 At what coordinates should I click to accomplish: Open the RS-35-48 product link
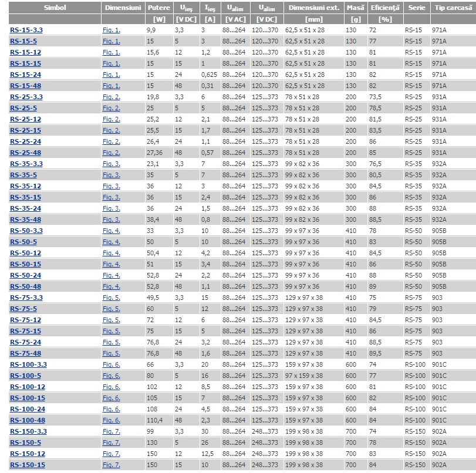[25, 220]
